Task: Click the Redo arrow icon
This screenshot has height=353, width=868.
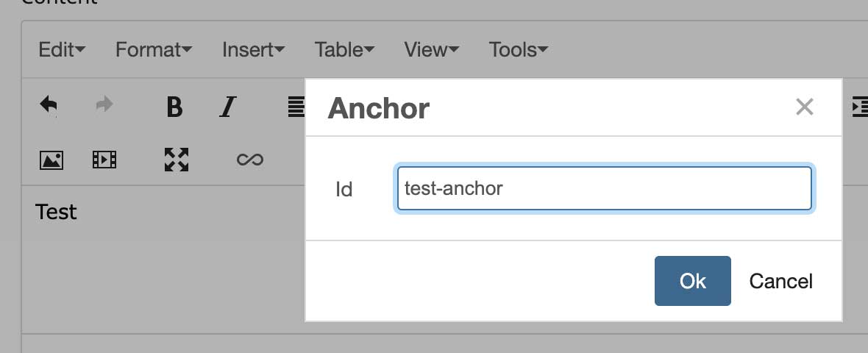Action: click(104, 106)
